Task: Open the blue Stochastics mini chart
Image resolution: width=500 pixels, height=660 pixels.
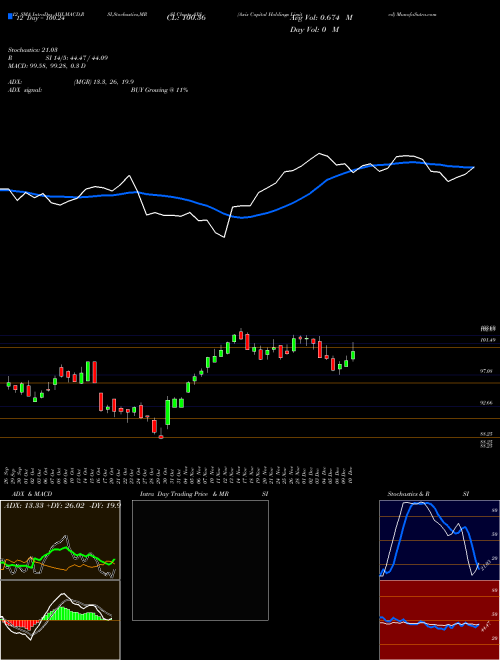Action: [x=439, y=540]
